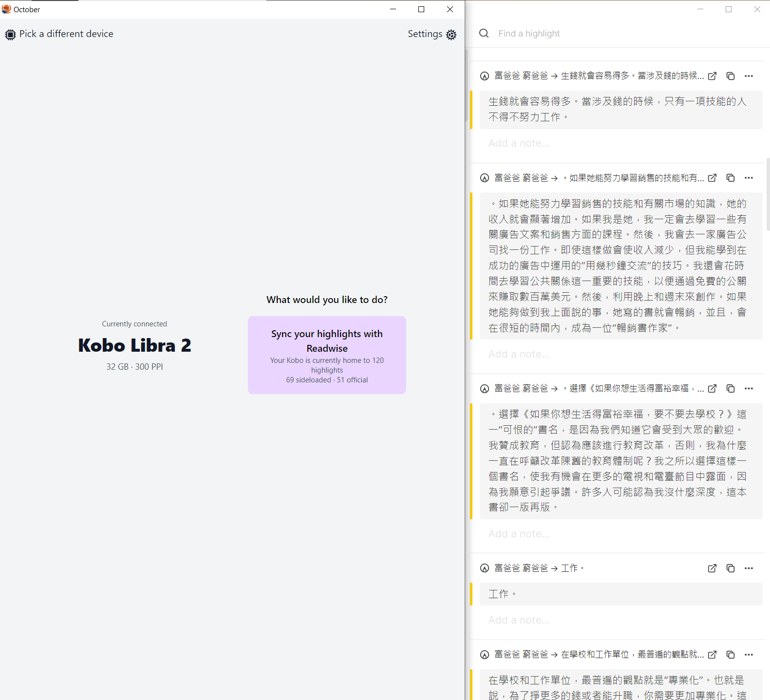Copy the first highlight using copy icon
770x700 pixels.
coord(730,76)
